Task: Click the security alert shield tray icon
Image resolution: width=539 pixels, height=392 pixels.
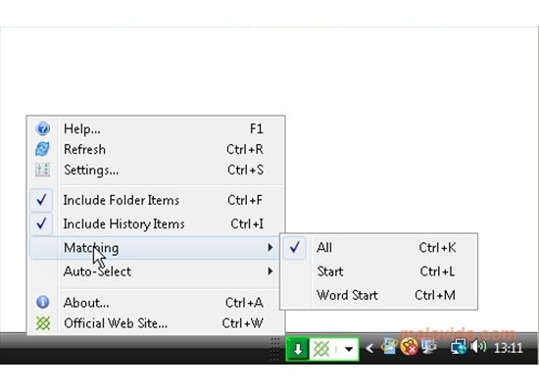Action: click(x=409, y=347)
